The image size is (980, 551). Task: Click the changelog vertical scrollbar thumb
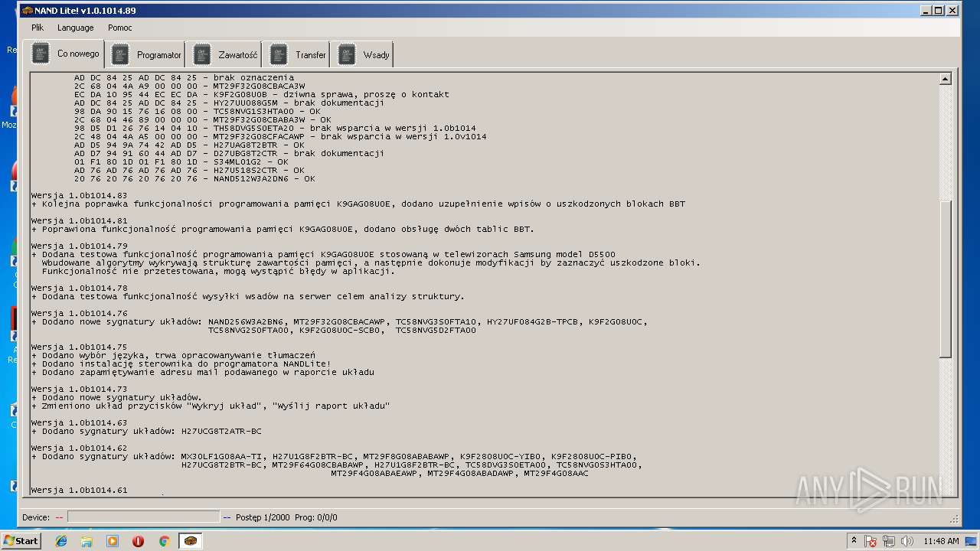point(945,279)
